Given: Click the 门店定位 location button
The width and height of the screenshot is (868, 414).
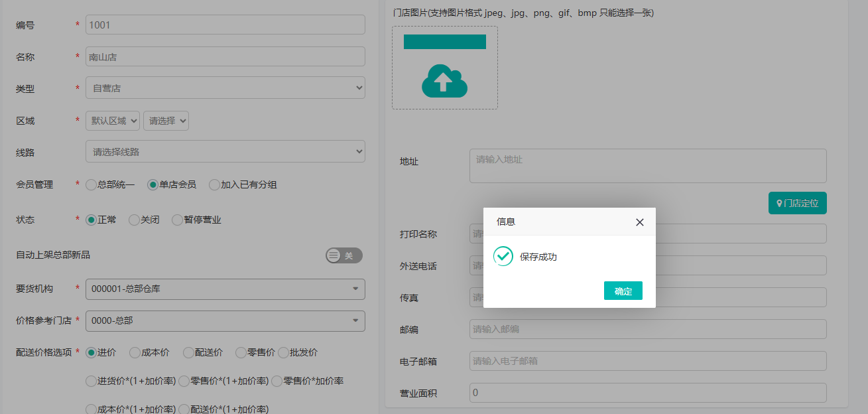Looking at the screenshot, I should tap(797, 203).
